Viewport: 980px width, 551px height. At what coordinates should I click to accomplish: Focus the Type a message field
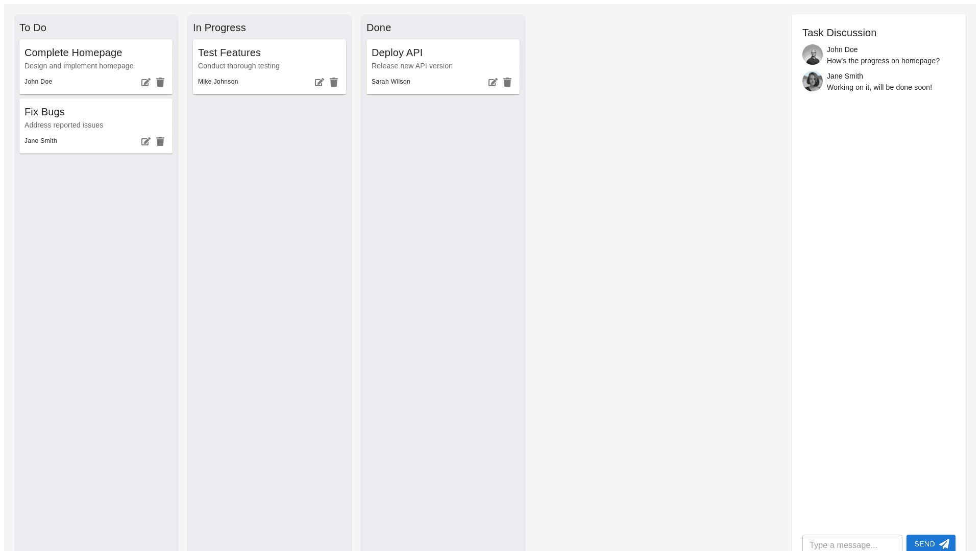[x=852, y=544]
